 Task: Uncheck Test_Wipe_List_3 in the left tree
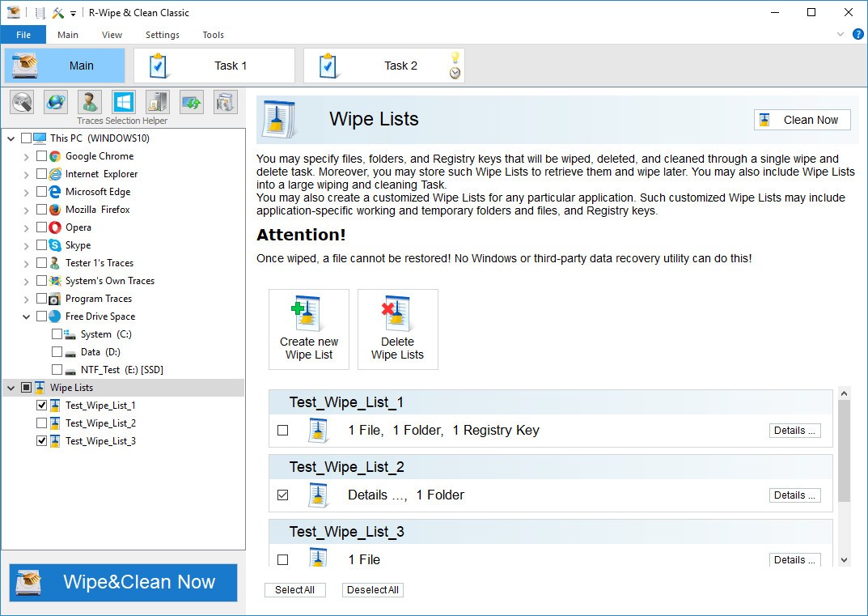(41, 441)
